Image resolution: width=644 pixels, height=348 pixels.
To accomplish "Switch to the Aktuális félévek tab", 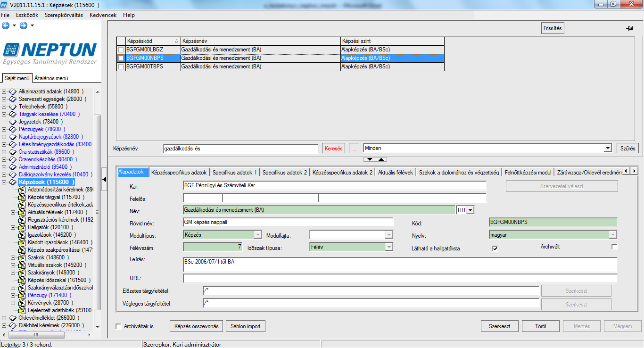I will (396, 172).
